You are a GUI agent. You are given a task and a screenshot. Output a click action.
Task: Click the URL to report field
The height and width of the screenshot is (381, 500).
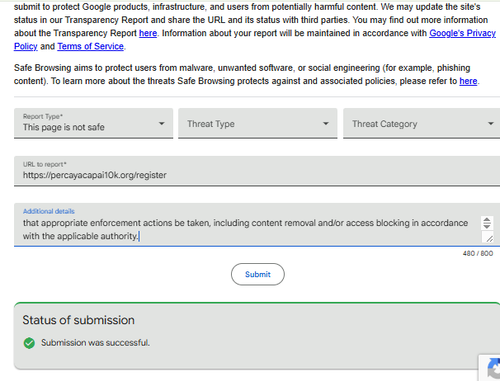[257, 171]
